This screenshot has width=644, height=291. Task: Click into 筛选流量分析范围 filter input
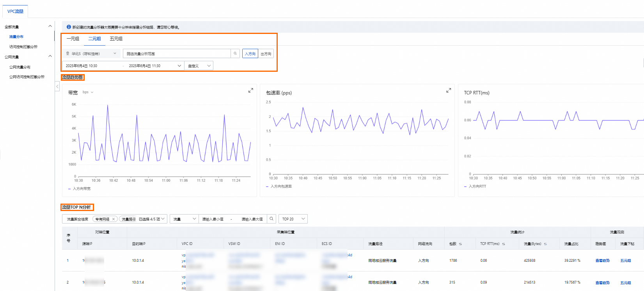177,53
